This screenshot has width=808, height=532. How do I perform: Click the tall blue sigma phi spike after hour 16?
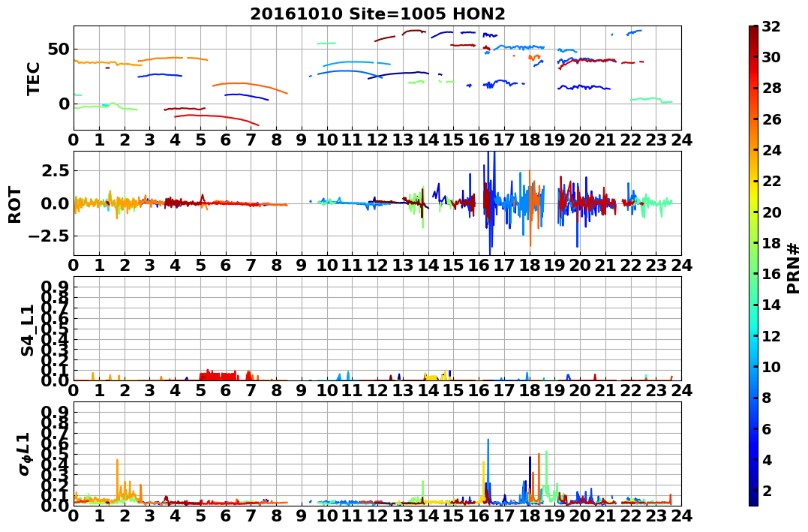488,470
